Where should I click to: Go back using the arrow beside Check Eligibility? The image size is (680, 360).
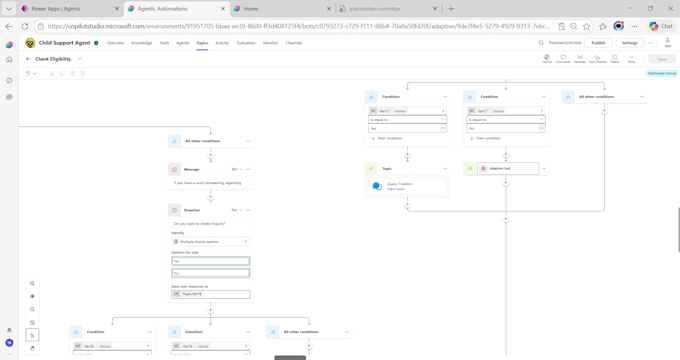pyautogui.click(x=28, y=59)
